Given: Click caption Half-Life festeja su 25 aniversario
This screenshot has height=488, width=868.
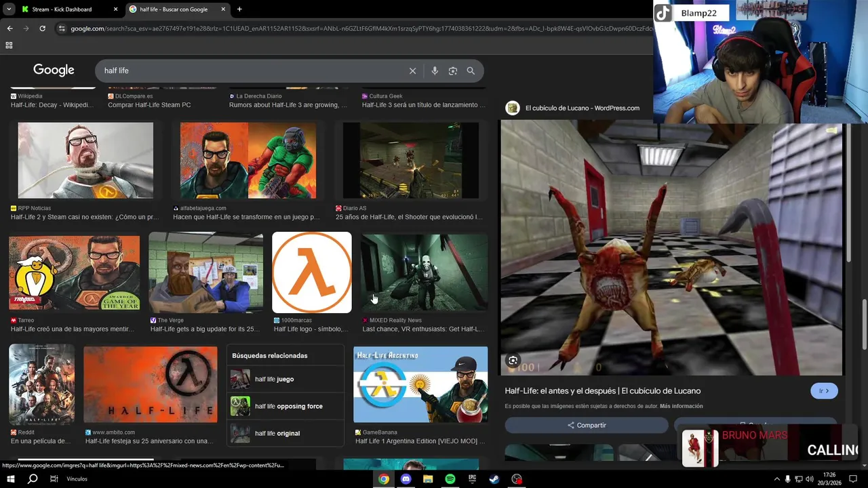Looking at the screenshot, I should (x=149, y=441).
